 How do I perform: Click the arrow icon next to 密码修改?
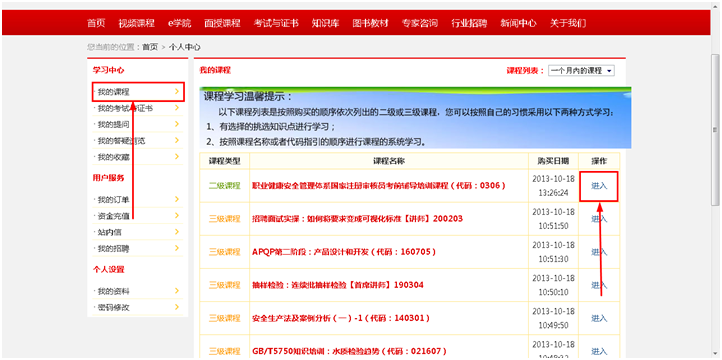pyautogui.click(x=177, y=307)
